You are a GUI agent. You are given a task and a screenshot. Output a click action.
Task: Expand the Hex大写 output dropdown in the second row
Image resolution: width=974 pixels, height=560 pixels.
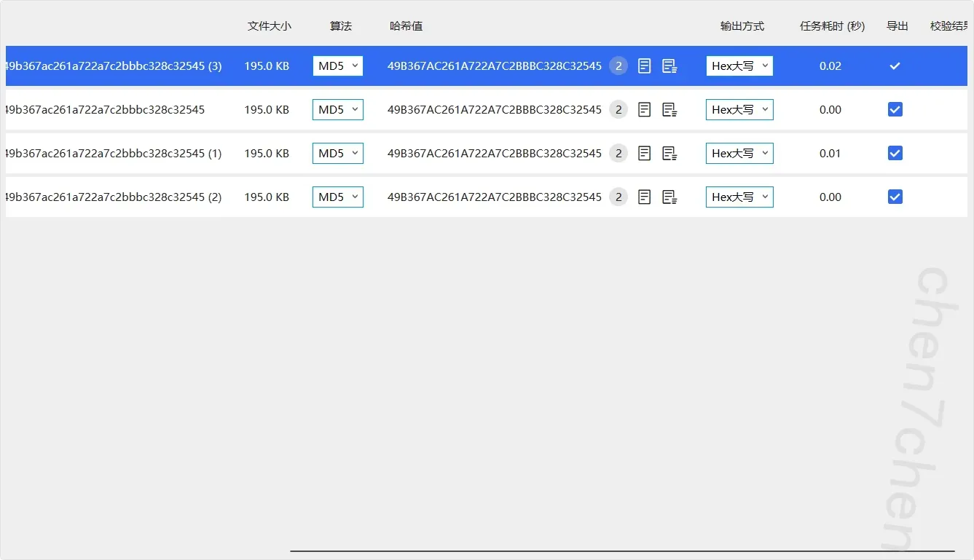[739, 110]
